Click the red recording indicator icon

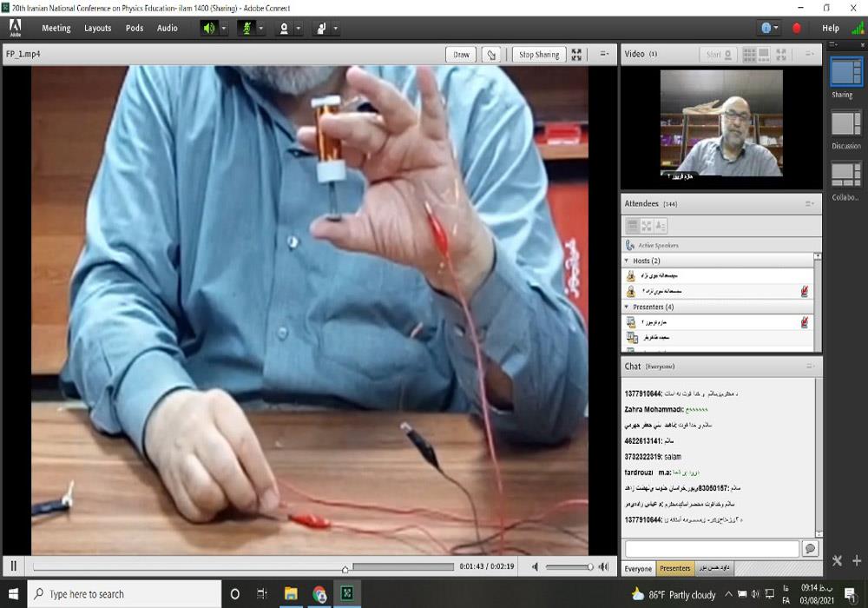[x=797, y=28]
